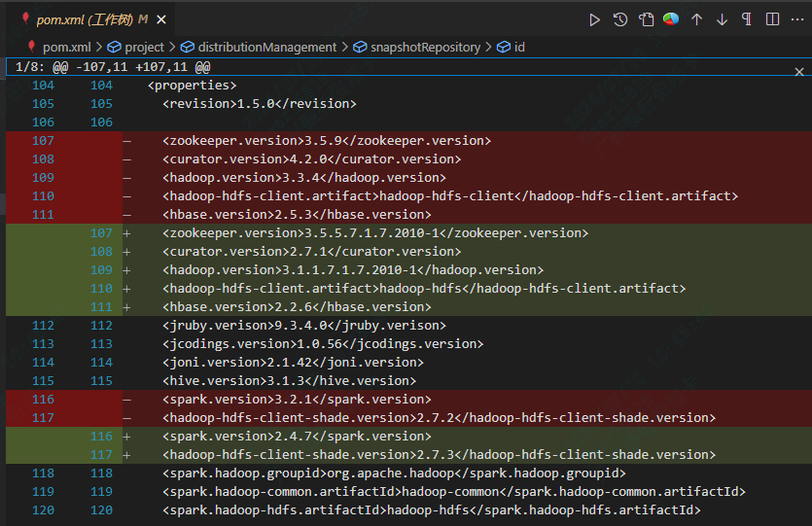The image size is (812, 526).
Task: Click the jruby.verison 9.3.4.0 line
Action: (x=304, y=325)
